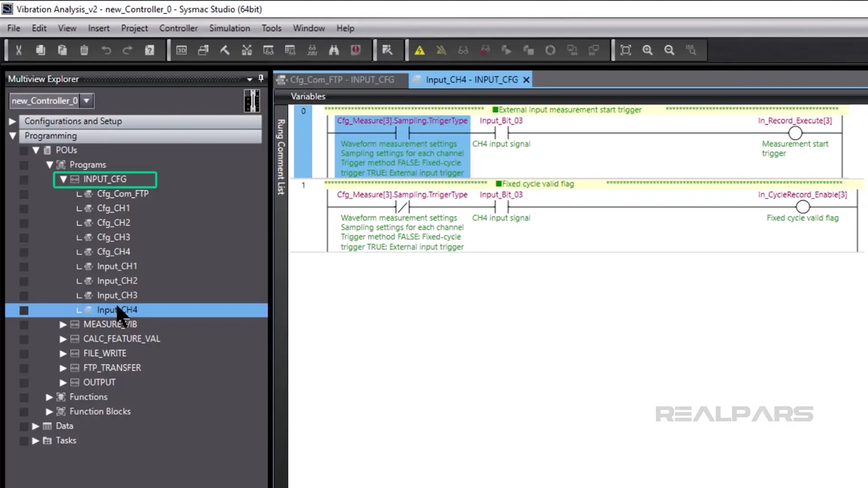This screenshot has width=868, height=488.
Task: Select the Input_CH3 section
Action: (117, 296)
